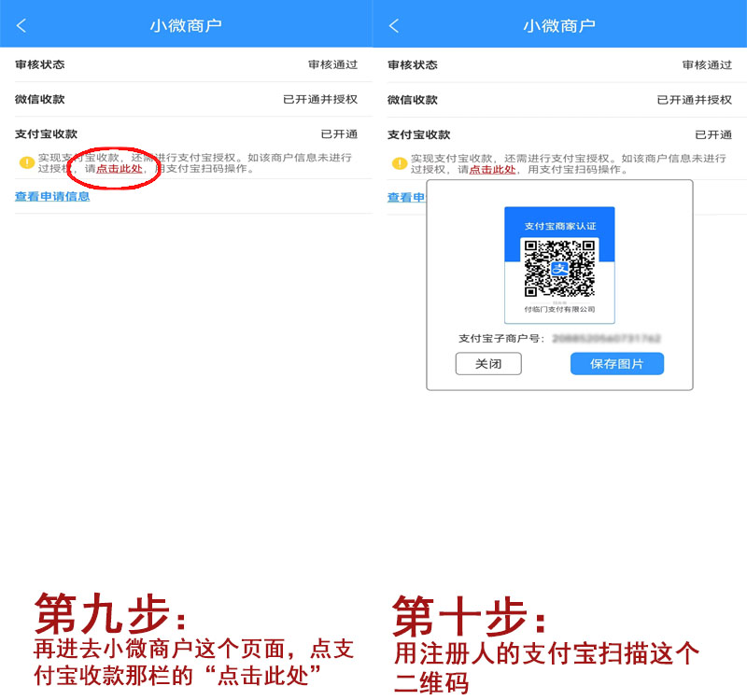
Task: Click 已开通 value on right 支付宝收款 row
Action: 713,134
